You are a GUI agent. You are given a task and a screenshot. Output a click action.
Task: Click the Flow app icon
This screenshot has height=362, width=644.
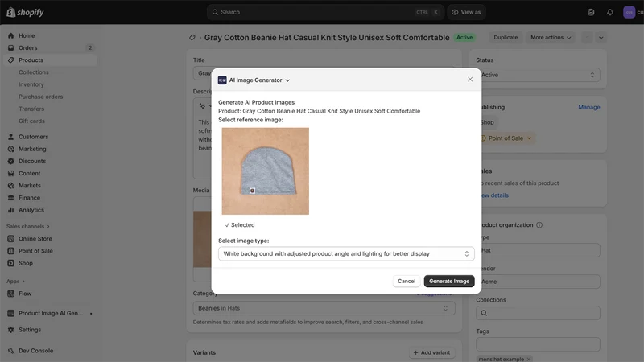[x=11, y=294]
